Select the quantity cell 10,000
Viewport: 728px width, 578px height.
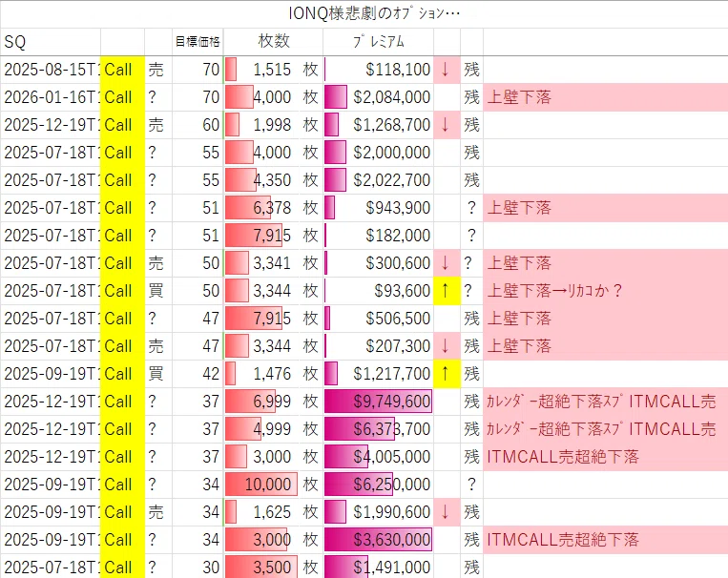[261, 485]
